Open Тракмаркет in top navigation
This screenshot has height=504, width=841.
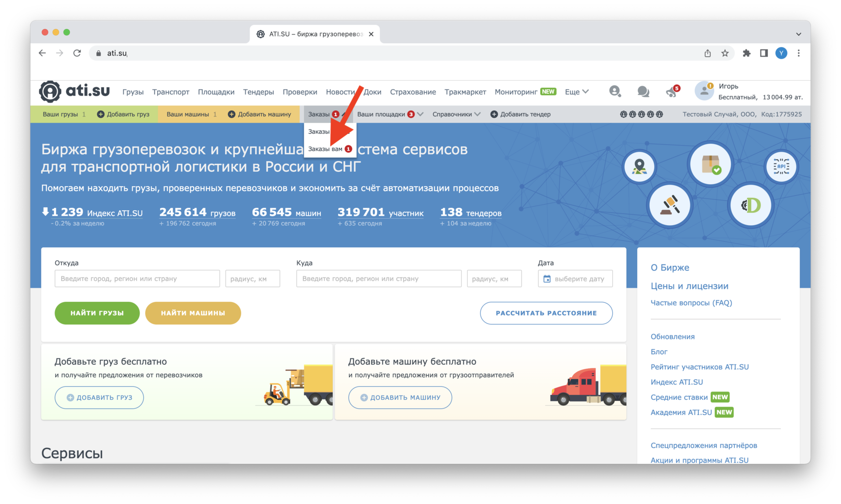click(x=466, y=92)
